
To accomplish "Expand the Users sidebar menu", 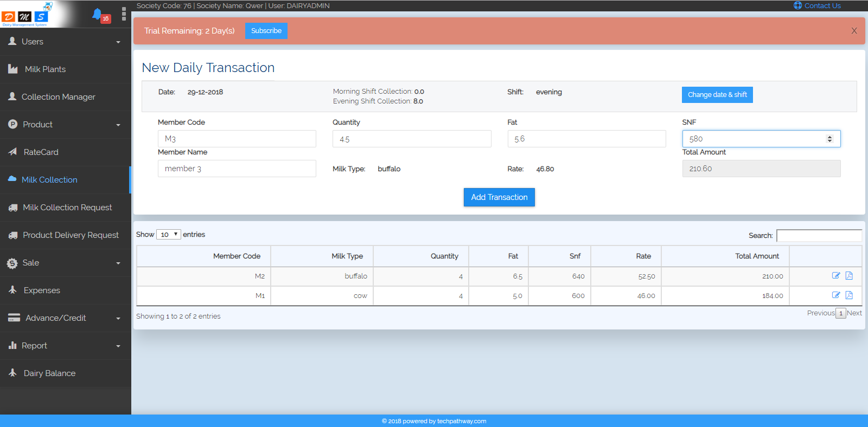I will pyautogui.click(x=65, y=42).
